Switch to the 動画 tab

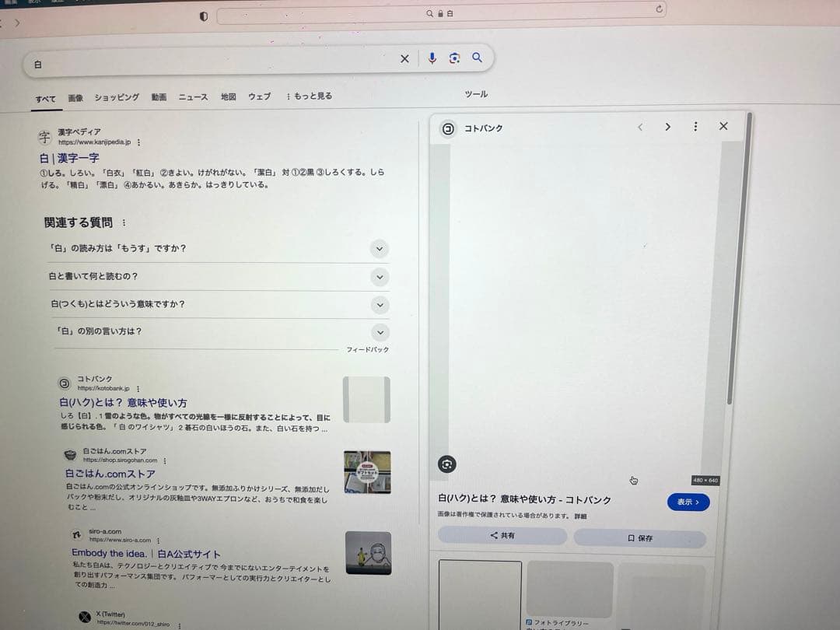[x=159, y=96]
